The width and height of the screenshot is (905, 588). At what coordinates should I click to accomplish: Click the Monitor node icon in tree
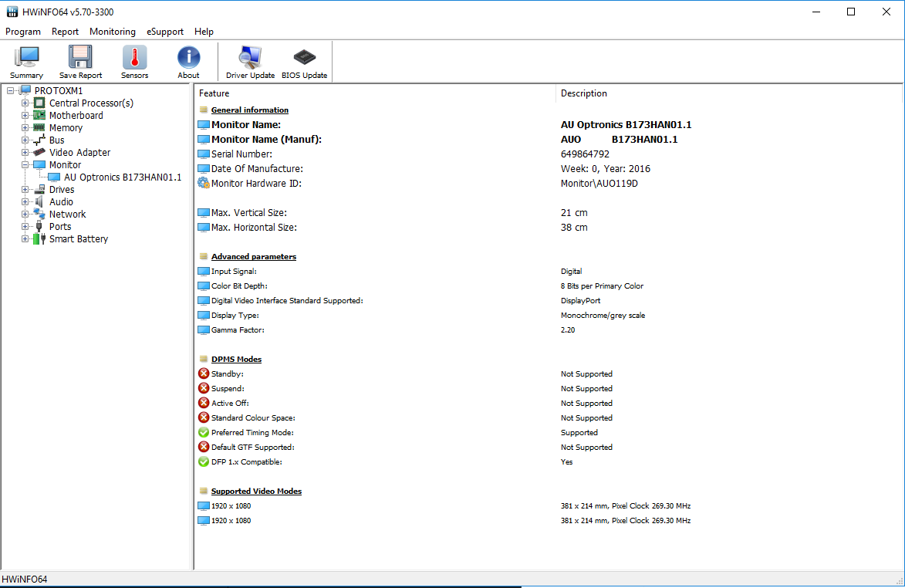(x=39, y=165)
